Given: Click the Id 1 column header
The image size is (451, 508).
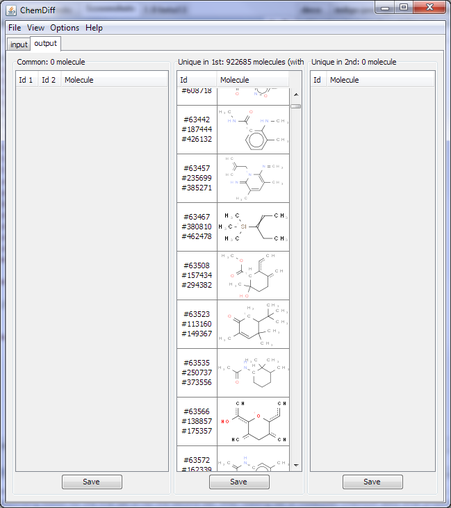Looking at the screenshot, I should pos(27,80).
